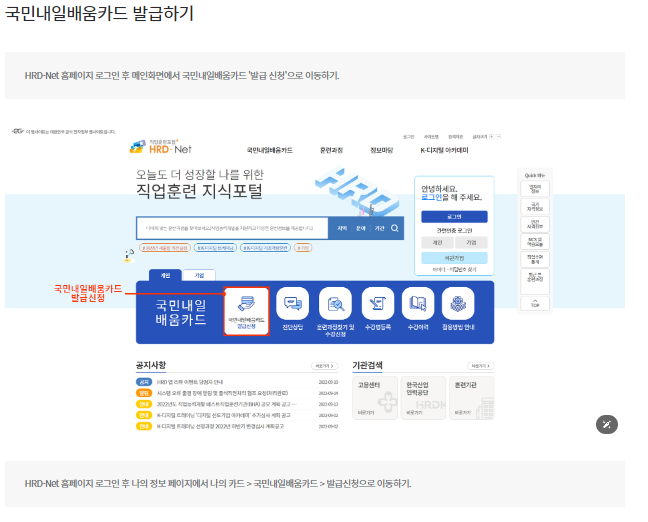Click the blue 로그인 button in login box
This screenshot has width=648, height=522.
tap(454, 217)
